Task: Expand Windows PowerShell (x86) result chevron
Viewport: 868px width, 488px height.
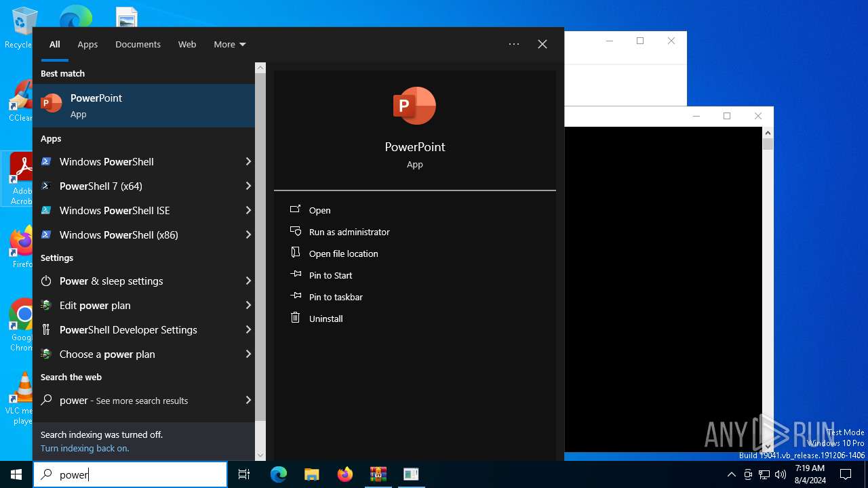Action: point(248,235)
